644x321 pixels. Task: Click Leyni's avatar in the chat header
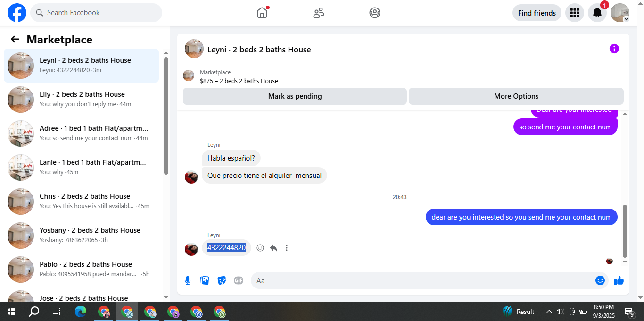pyautogui.click(x=194, y=49)
